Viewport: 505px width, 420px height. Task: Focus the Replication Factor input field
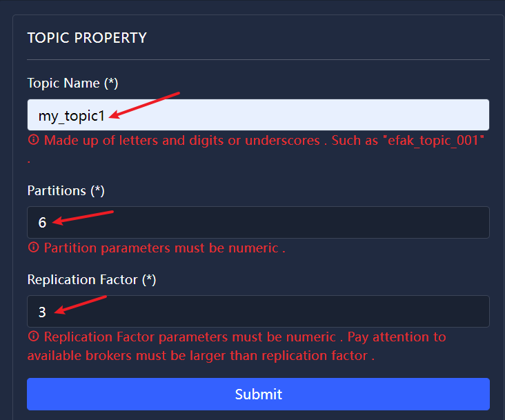(x=258, y=312)
